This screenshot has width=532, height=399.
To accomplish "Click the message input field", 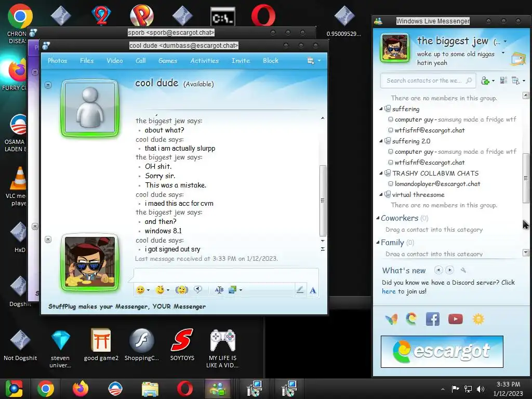I will [226, 274].
